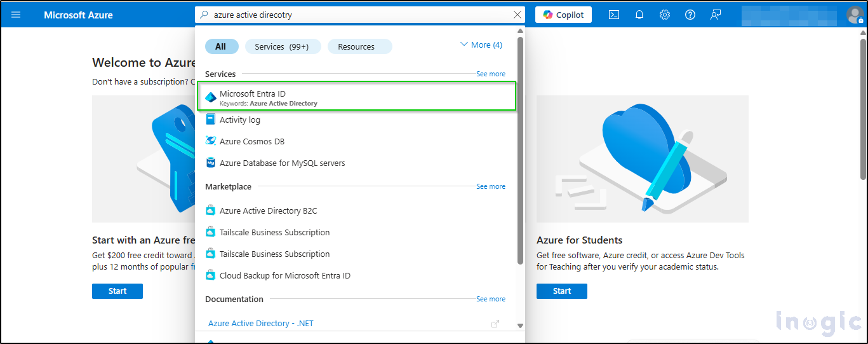This screenshot has width=868, height=344.
Task: Open Microsoft Entra ID service
Action: [356, 97]
